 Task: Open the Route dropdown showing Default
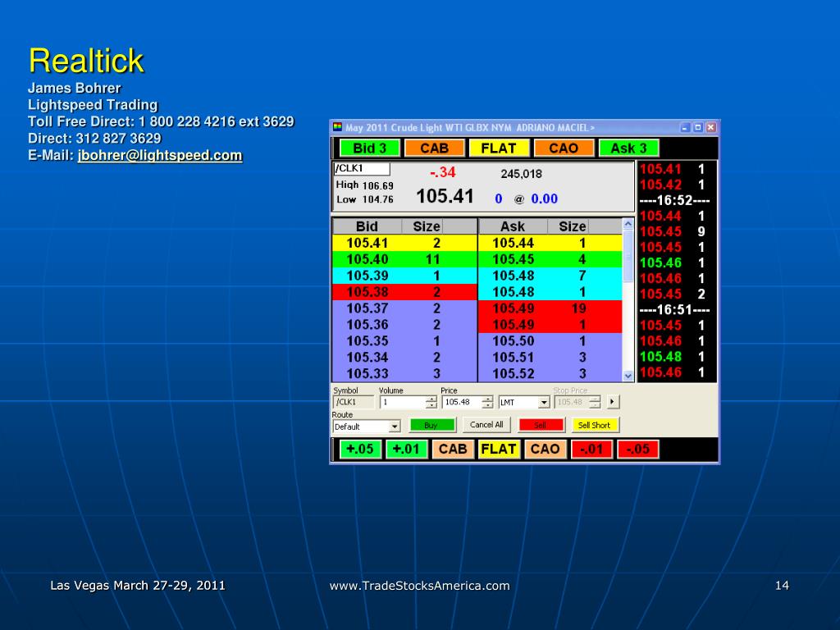click(395, 426)
